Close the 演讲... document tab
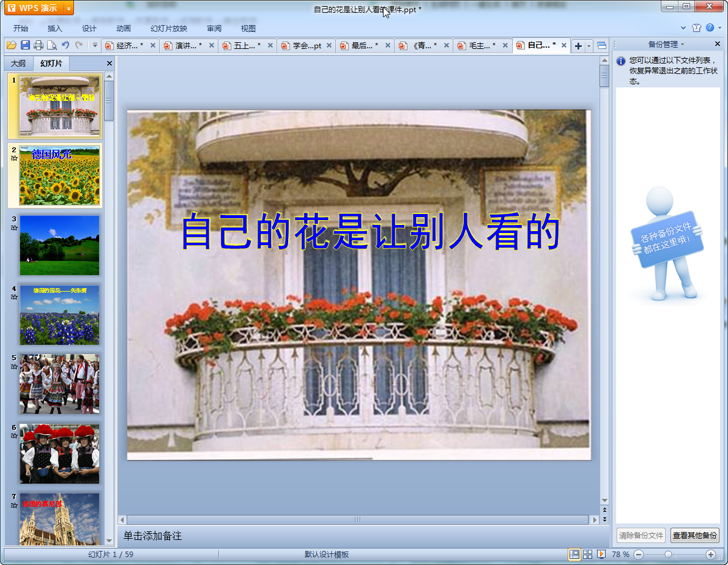Screen dimensions: 728x565 point(212,45)
